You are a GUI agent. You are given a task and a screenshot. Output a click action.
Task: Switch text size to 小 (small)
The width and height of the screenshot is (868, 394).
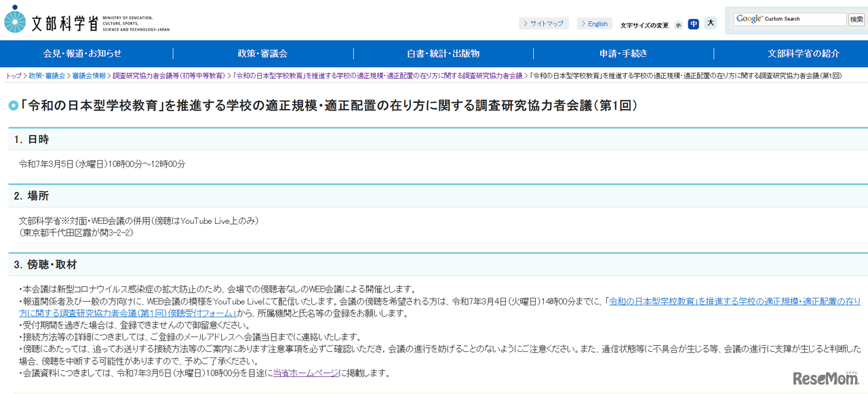[x=677, y=24]
